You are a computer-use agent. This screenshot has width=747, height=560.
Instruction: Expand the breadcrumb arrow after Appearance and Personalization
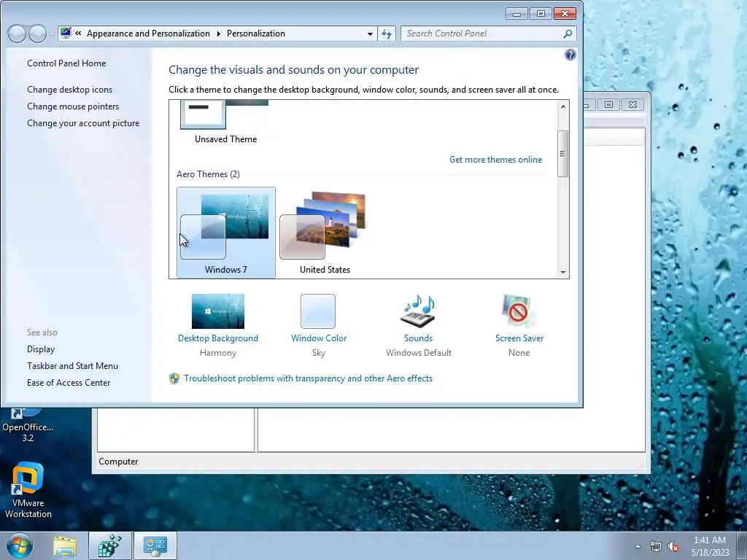[x=219, y=34]
